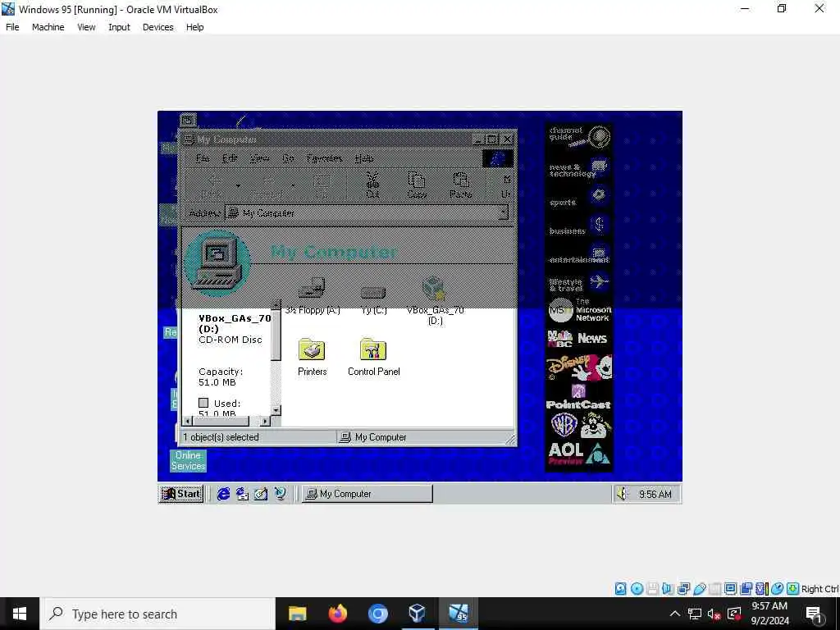Click the host taskbar search box
This screenshot has height=630, width=840.
(x=157, y=614)
